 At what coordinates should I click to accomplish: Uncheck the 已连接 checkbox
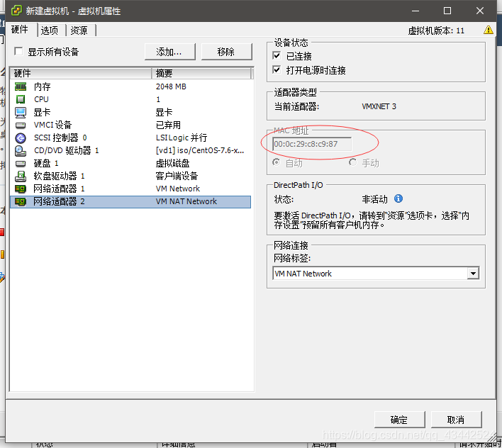pos(277,56)
